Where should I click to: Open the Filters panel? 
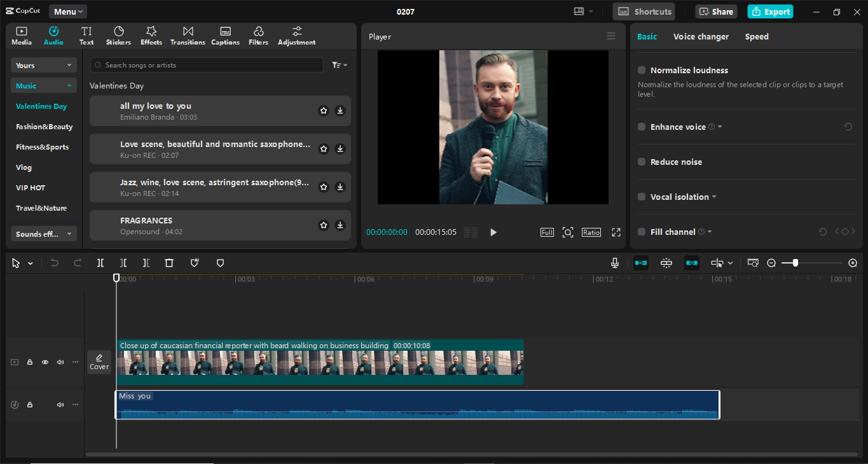pos(258,35)
